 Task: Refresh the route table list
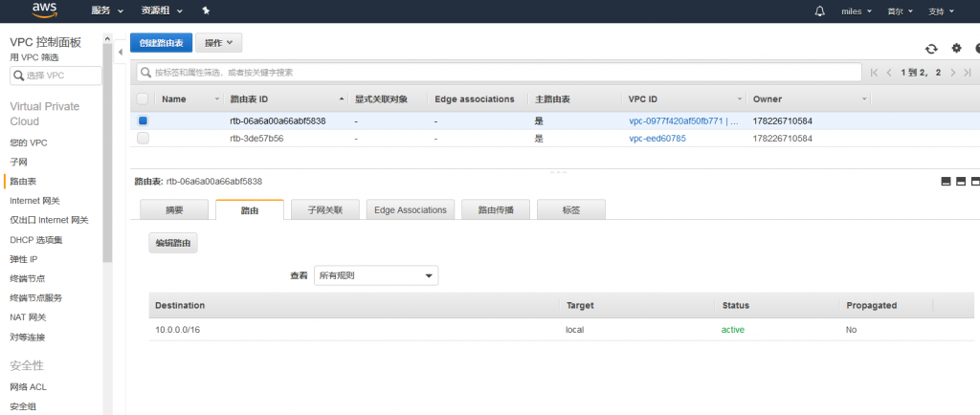pos(930,49)
